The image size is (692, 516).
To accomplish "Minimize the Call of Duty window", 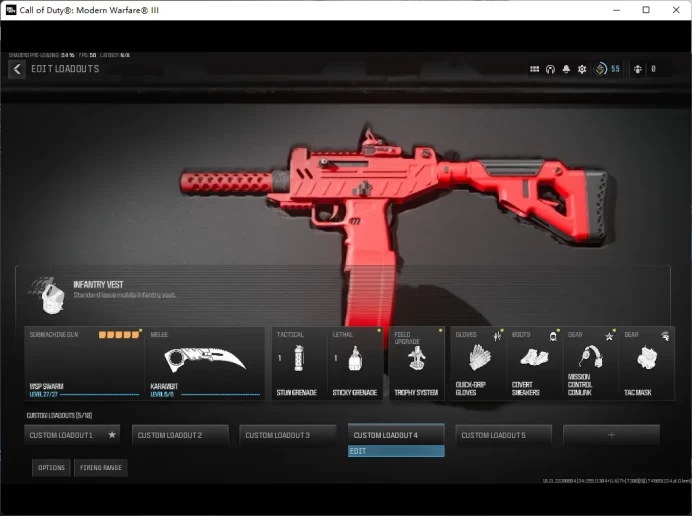I will (617, 10).
